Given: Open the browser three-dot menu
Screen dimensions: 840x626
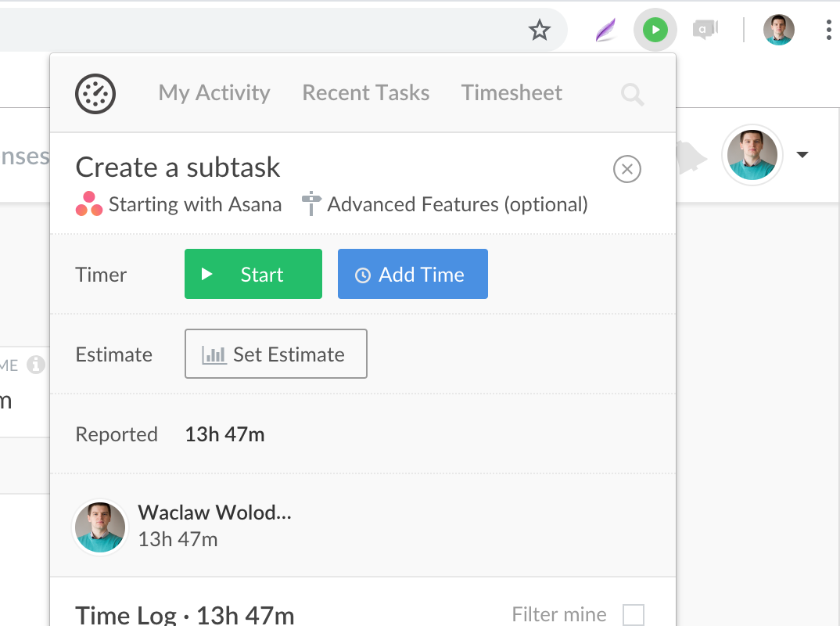Looking at the screenshot, I should tap(829, 30).
